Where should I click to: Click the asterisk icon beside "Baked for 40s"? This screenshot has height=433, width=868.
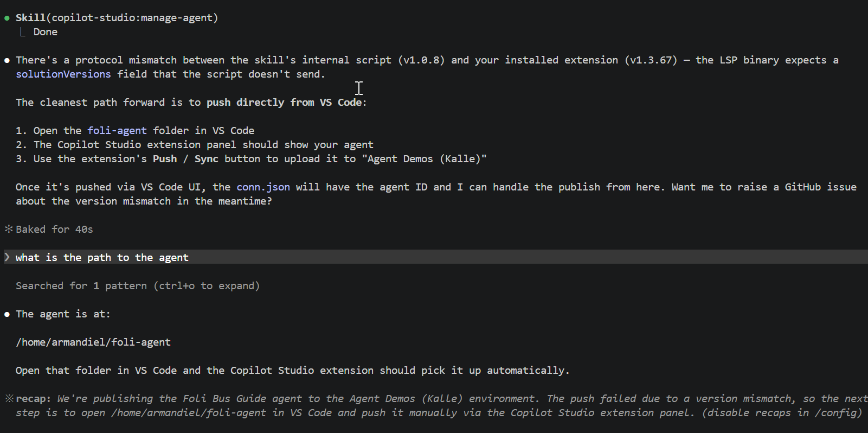tap(9, 229)
